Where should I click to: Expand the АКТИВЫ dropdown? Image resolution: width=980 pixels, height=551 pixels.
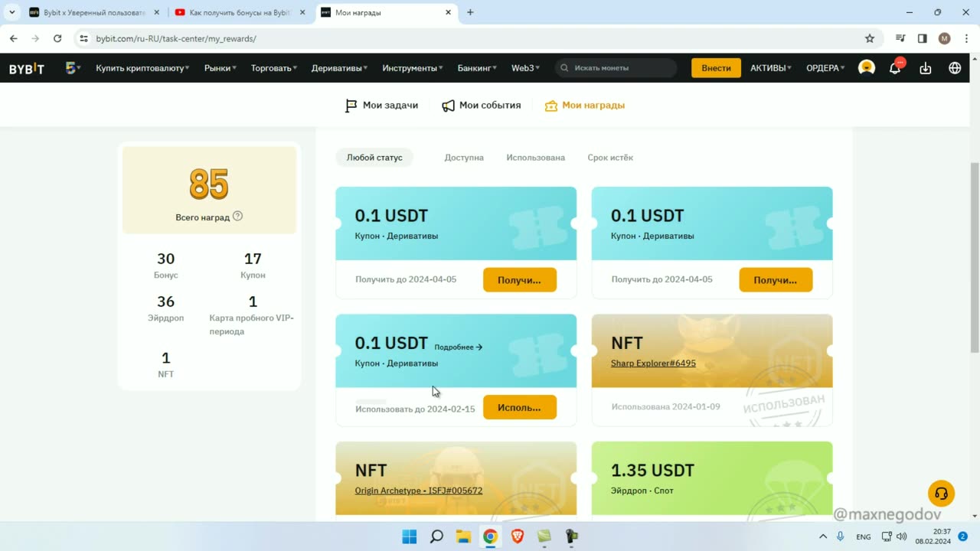(771, 68)
